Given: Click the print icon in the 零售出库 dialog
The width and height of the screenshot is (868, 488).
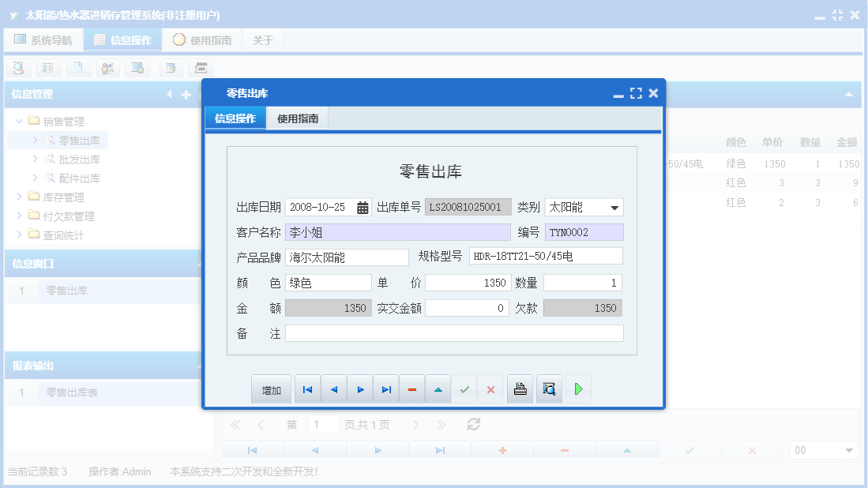Looking at the screenshot, I should coord(519,388).
